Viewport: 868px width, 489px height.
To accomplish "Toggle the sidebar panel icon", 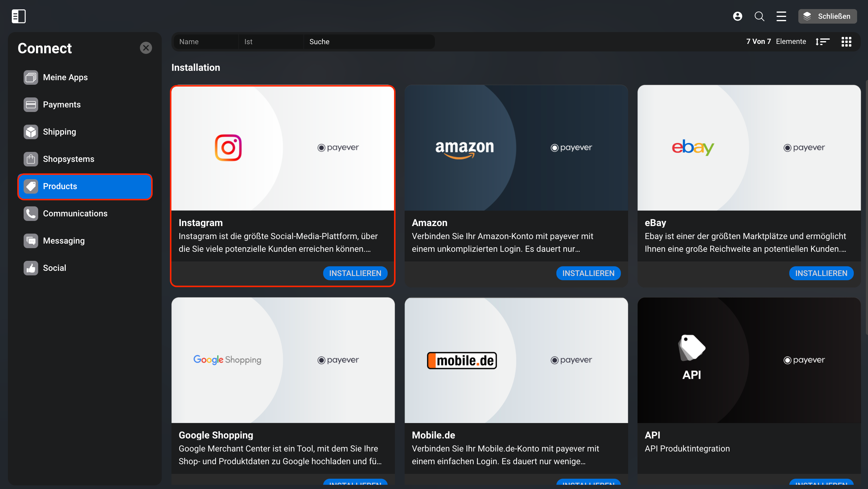I will [x=18, y=16].
